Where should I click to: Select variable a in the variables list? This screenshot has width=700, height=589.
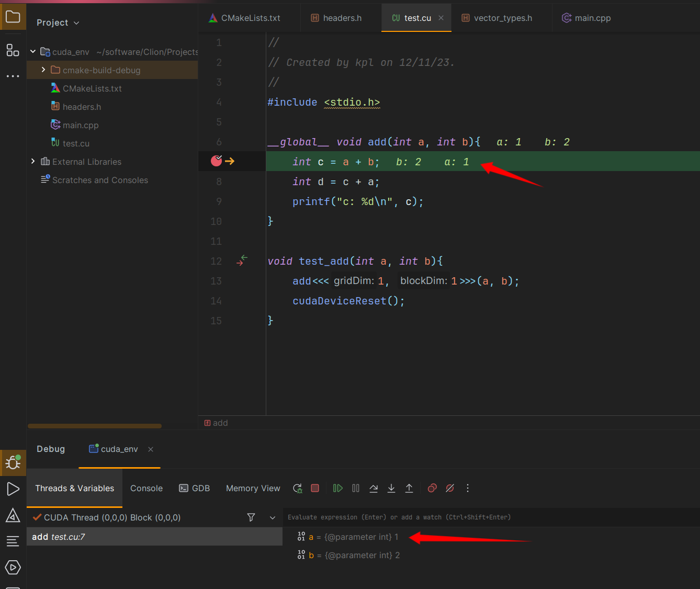pyautogui.click(x=348, y=537)
